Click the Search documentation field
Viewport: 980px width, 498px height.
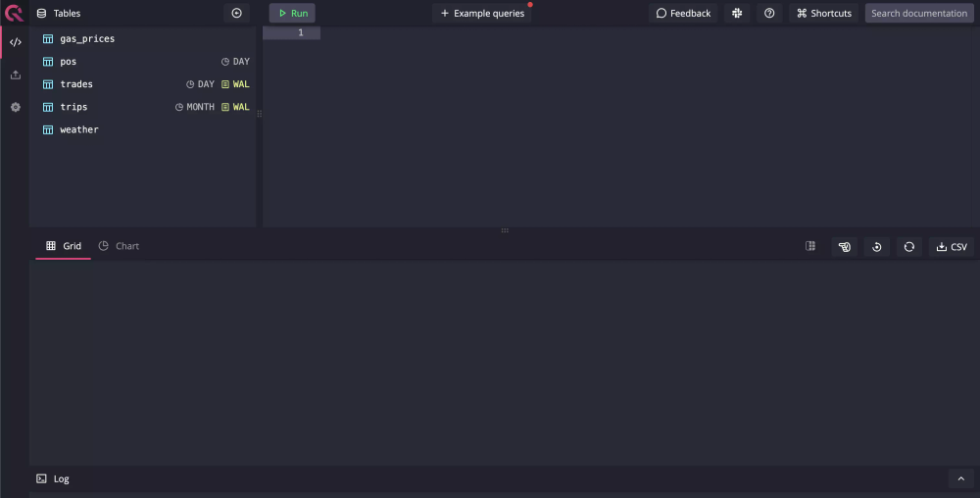tap(918, 13)
